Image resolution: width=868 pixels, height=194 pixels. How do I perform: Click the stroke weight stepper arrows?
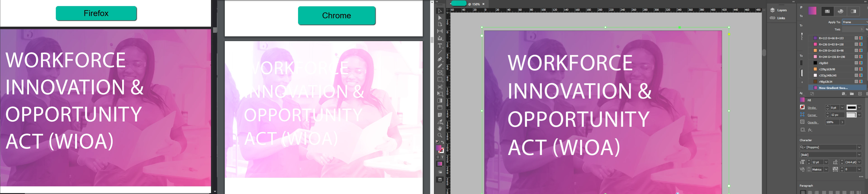click(x=827, y=108)
